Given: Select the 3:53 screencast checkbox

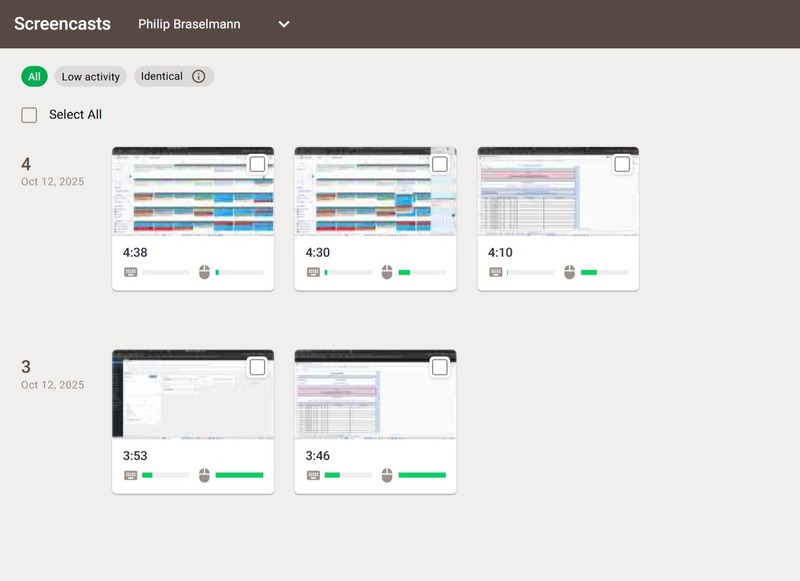Looking at the screenshot, I should click(257, 367).
